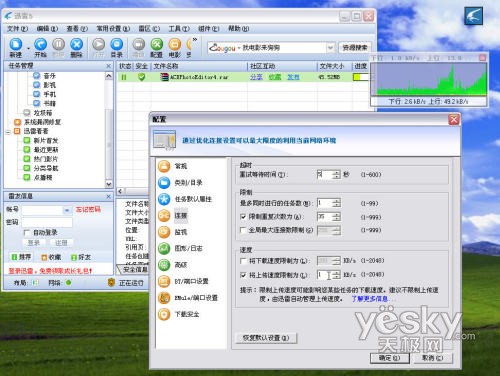Screen dimensions: 500x376
Task: Adjust the 最多同时进行的任务数 spinner arrows
Action: 337,203
